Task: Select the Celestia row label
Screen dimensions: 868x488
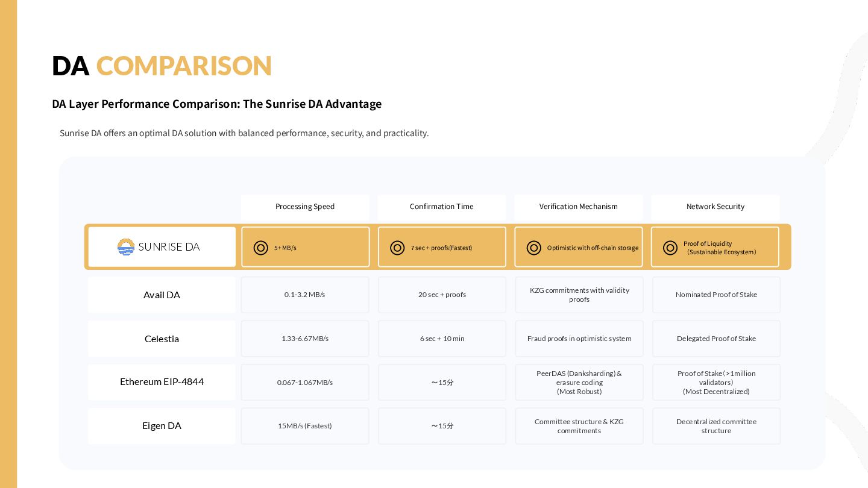Action: point(162,339)
